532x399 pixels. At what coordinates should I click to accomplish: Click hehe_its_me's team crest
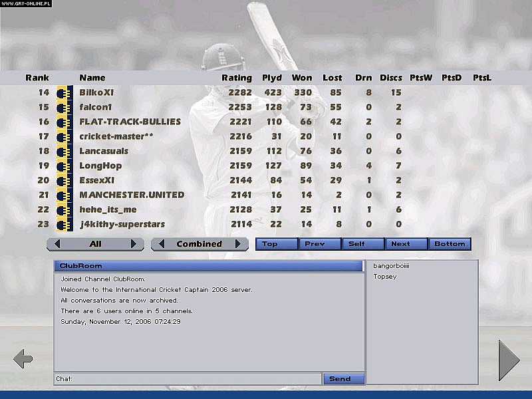[x=63, y=209]
